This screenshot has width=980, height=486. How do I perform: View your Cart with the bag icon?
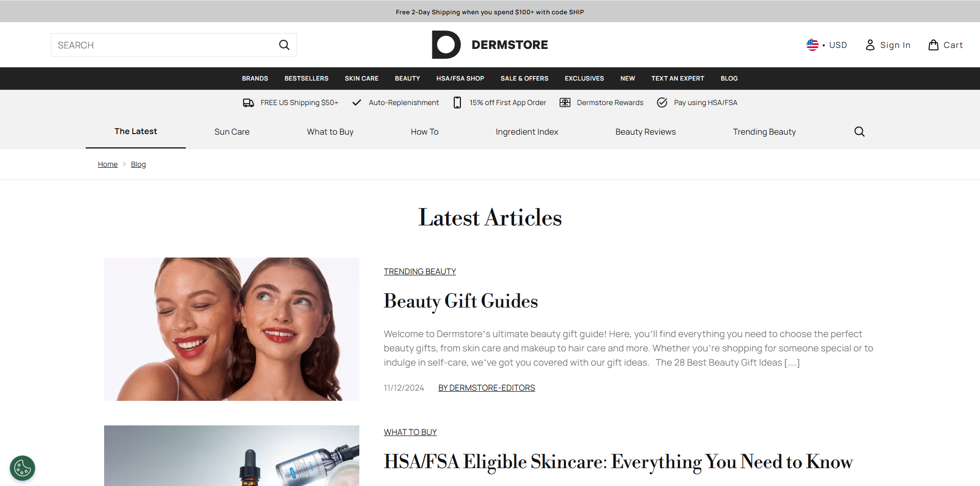pos(934,45)
